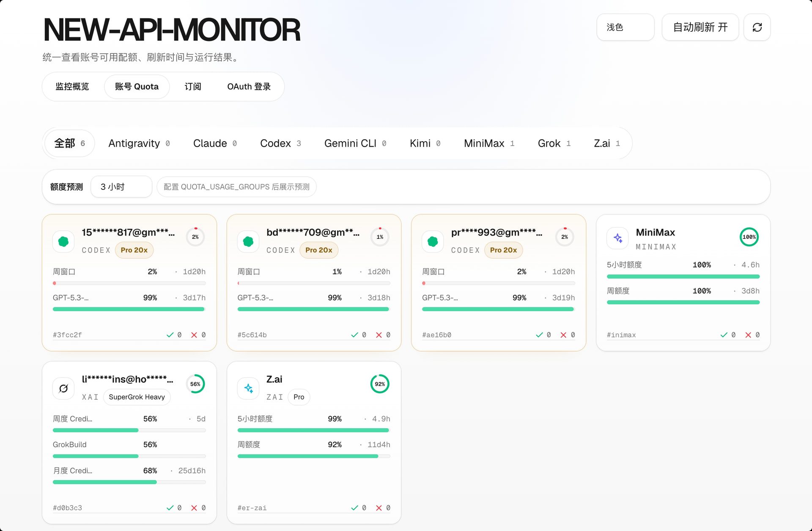Click the QUOTA_USAGE_GROUPS hint field
This screenshot has width=812, height=531.
click(236, 187)
